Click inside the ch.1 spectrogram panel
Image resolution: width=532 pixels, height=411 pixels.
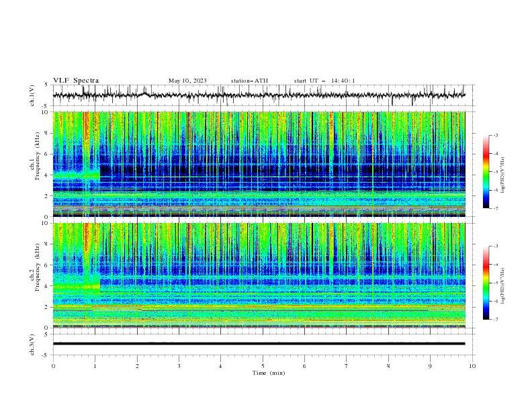click(259, 164)
